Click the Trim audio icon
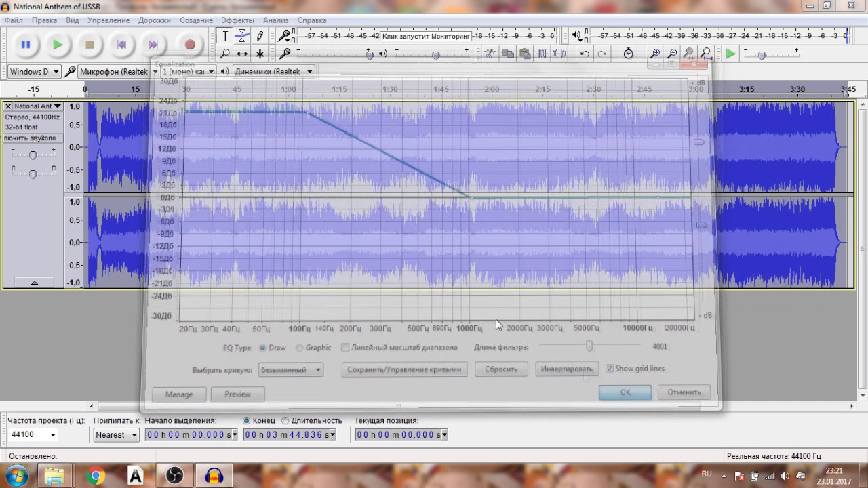 (x=542, y=54)
